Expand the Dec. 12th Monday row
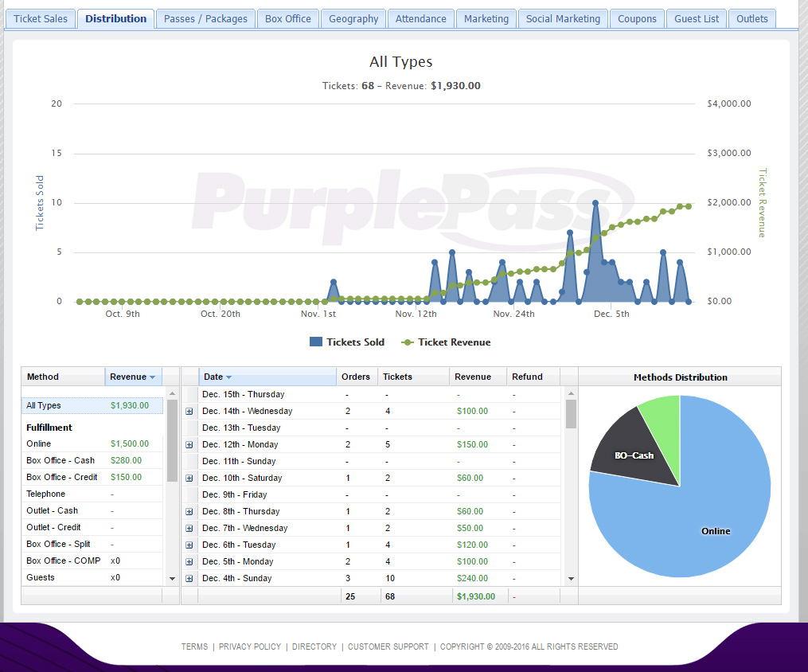The height and width of the screenshot is (672, 808). [189, 445]
